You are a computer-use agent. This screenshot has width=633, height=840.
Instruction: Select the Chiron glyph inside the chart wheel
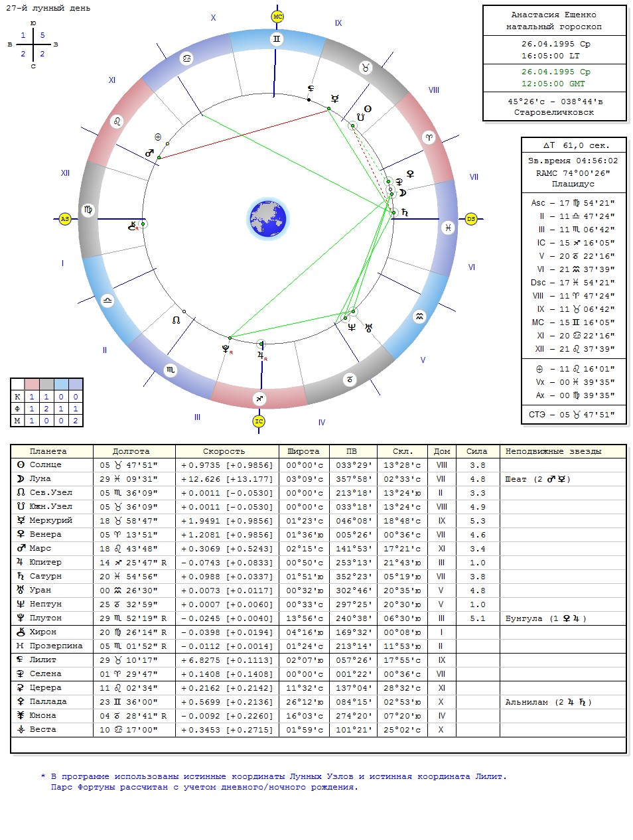pyautogui.click(x=133, y=226)
